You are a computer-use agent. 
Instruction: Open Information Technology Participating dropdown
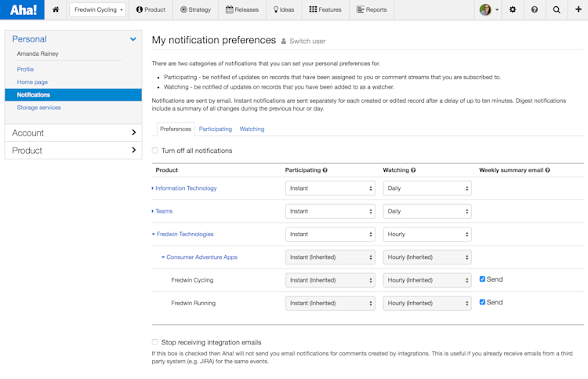[330, 188]
